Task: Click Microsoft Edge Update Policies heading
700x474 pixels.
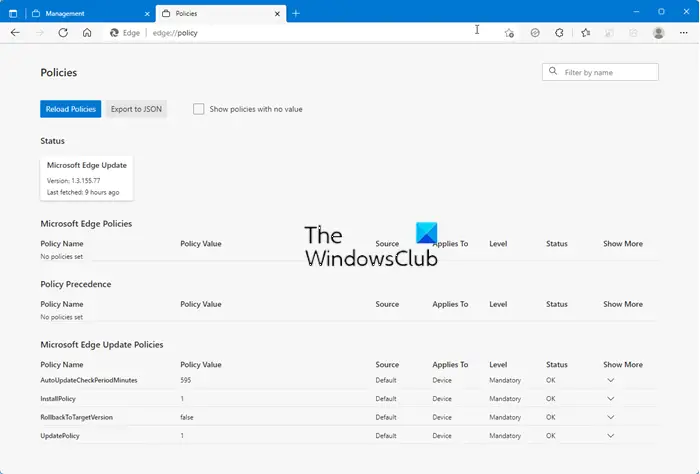Action: pos(102,345)
